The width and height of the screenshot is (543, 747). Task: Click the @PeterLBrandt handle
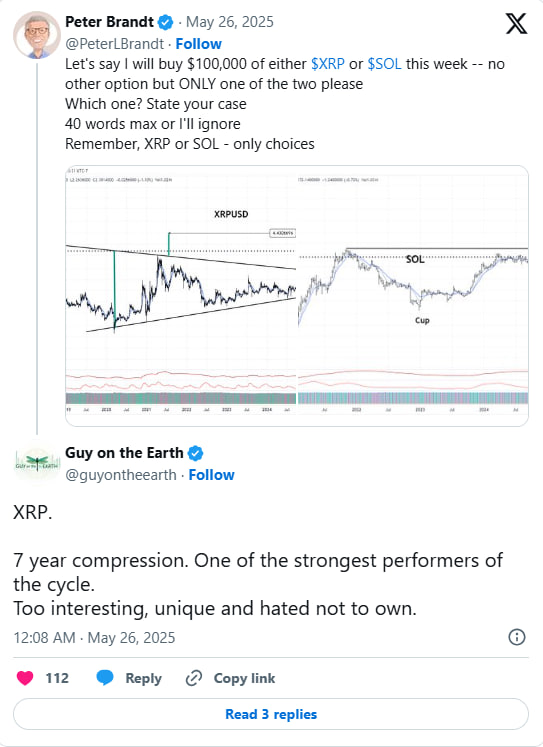point(114,44)
